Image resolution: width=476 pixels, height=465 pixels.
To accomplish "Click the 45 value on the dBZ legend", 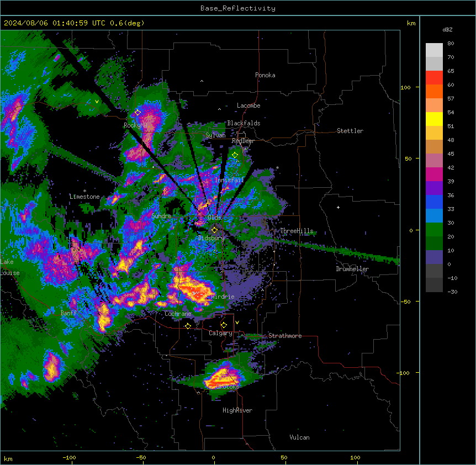I will pos(451,154).
